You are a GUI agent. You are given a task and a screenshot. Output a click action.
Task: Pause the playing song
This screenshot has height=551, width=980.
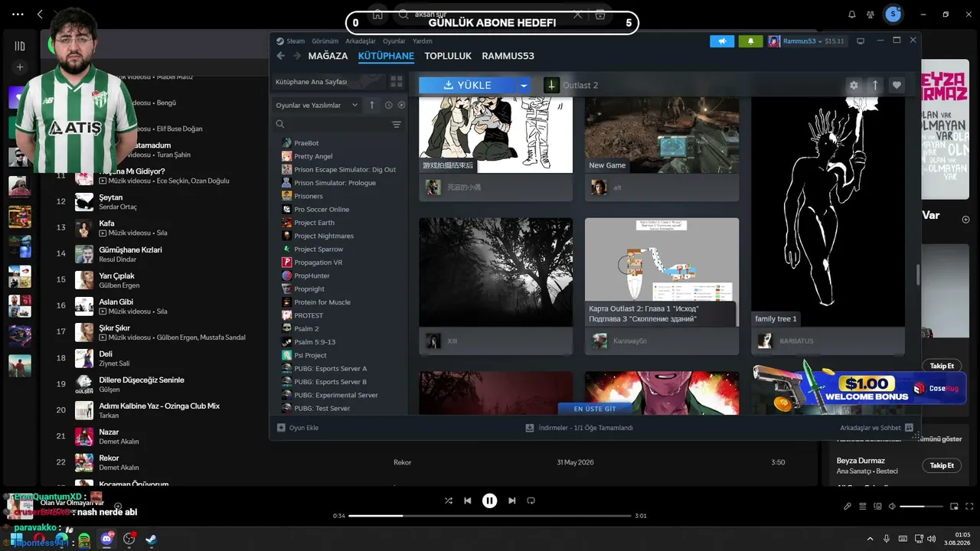(489, 500)
